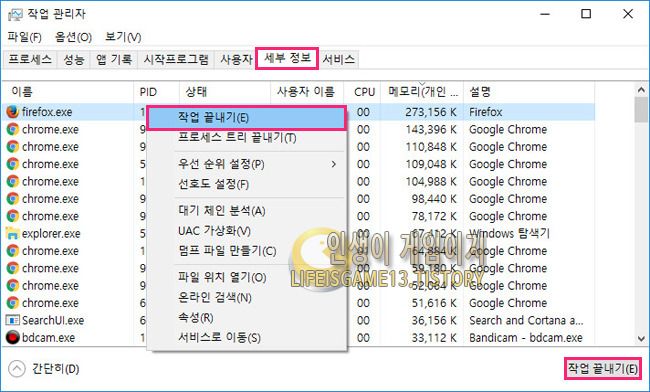Sort by the 이름 column header
The height and width of the screenshot is (392, 650).
click(68, 92)
